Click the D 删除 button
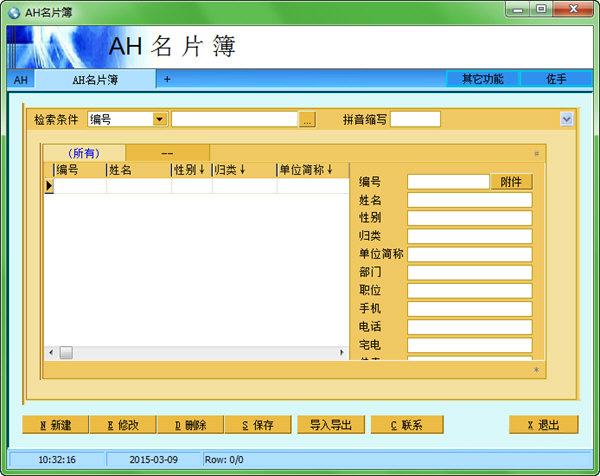600x476 pixels. pyautogui.click(x=191, y=425)
